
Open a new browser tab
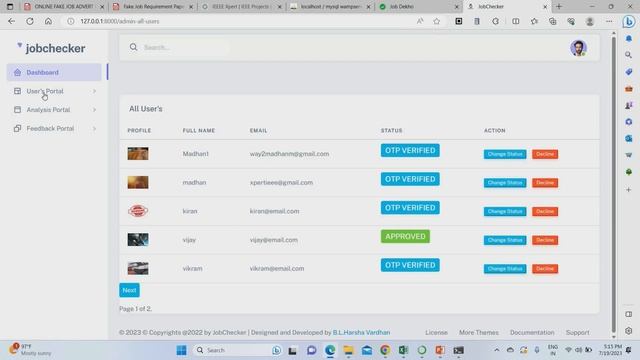pyautogui.click(x=559, y=7)
